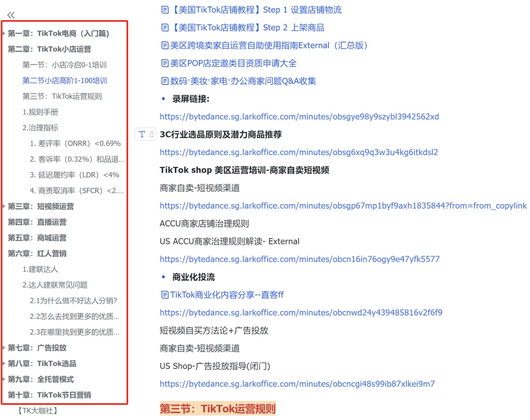This screenshot has height=420, width=530.
Task: Click text US ACCU商家治理规则解读- External
Action: tap(230, 241)
